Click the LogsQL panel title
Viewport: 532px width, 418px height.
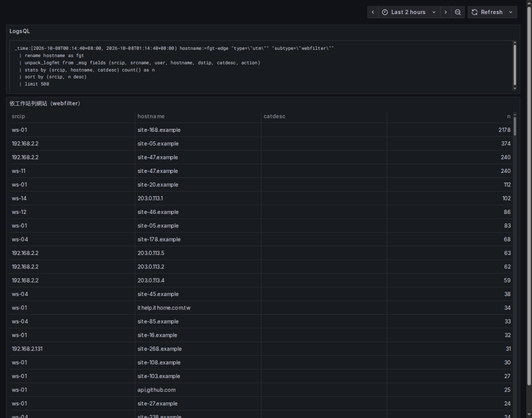pyautogui.click(x=20, y=31)
